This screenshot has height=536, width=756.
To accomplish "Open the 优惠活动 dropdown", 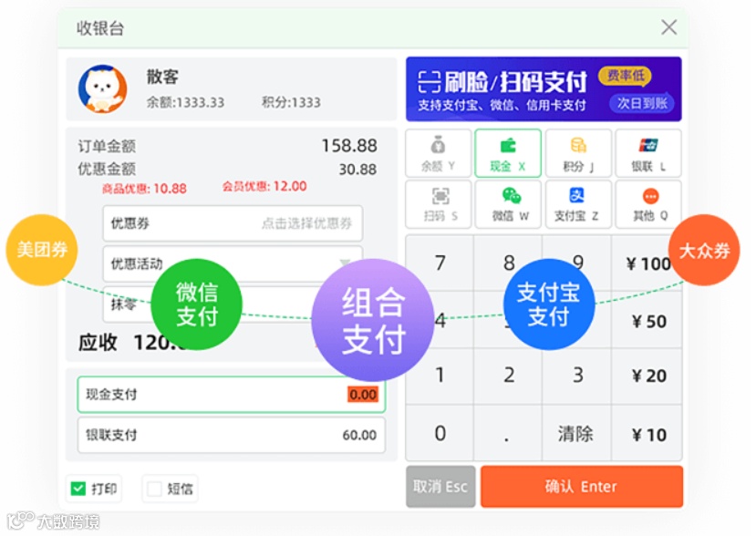I will coord(233,263).
